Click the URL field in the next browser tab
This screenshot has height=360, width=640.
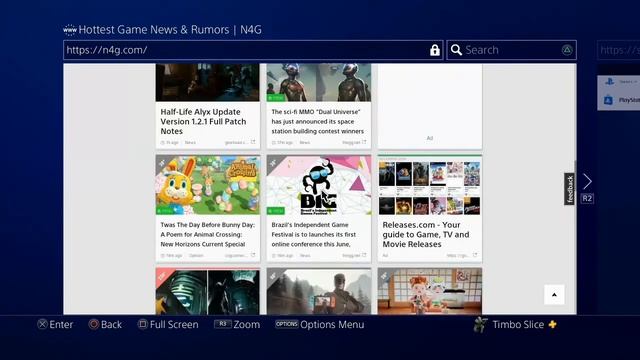click(x=619, y=50)
